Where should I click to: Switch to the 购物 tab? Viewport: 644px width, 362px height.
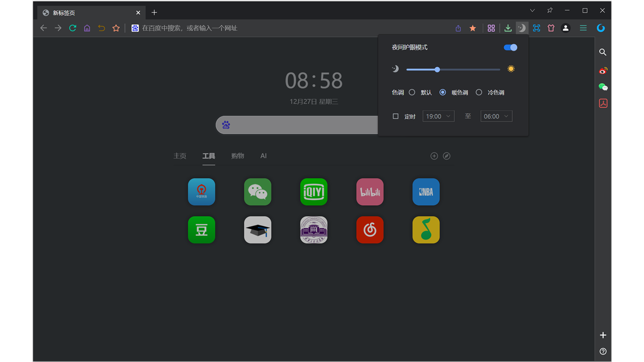(x=237, y=156)
